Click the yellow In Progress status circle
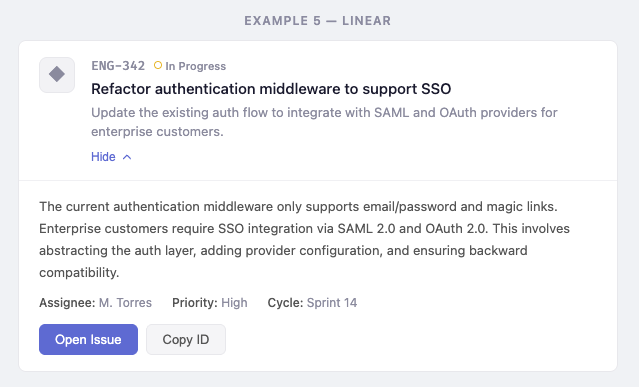The height and width of the screenshot is (387, 639). click(x=158, y=65)
